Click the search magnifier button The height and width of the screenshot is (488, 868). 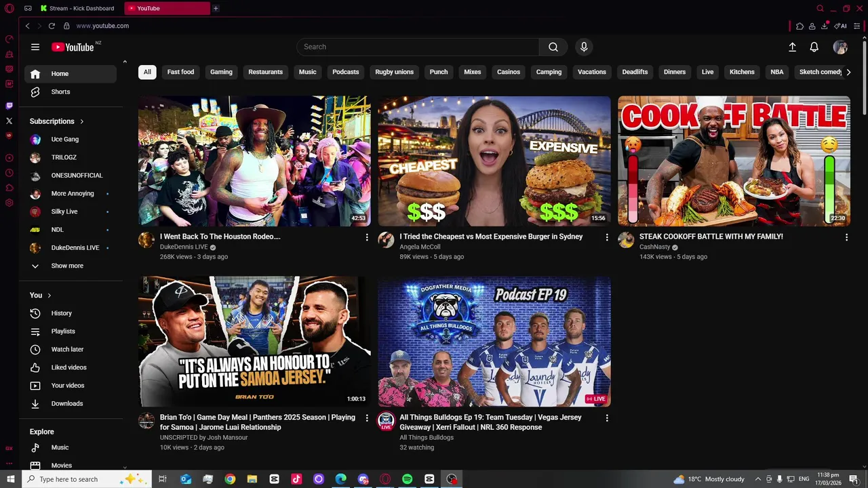pyautogui.click(x=553, y=47)
